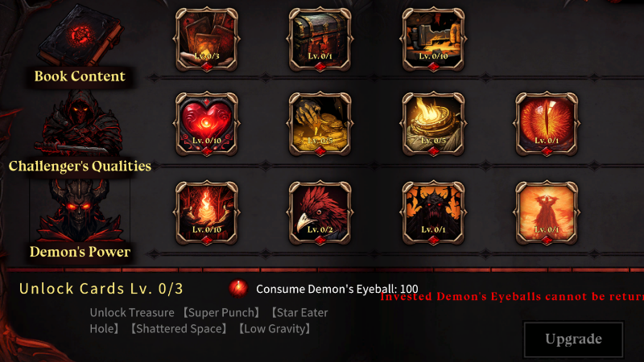The width and height of the screenshot is (644, 362).
Task: Open the Demon's Power category
Action: [x=80, y=252]
